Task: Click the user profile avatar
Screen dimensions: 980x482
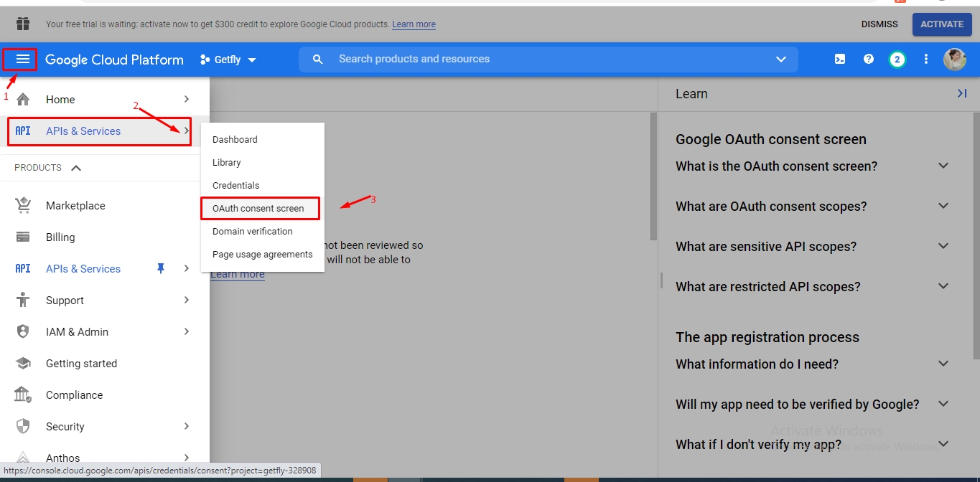Action: tap(954, 60)
